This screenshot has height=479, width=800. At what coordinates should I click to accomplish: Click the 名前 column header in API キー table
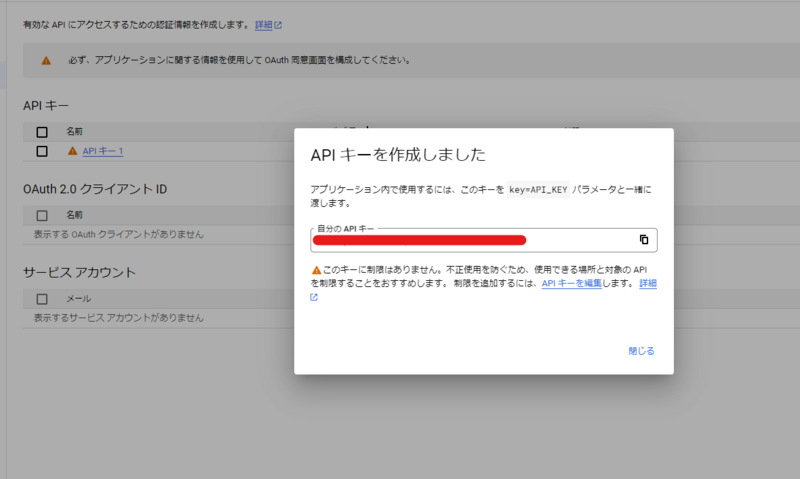tap(74, 132)
